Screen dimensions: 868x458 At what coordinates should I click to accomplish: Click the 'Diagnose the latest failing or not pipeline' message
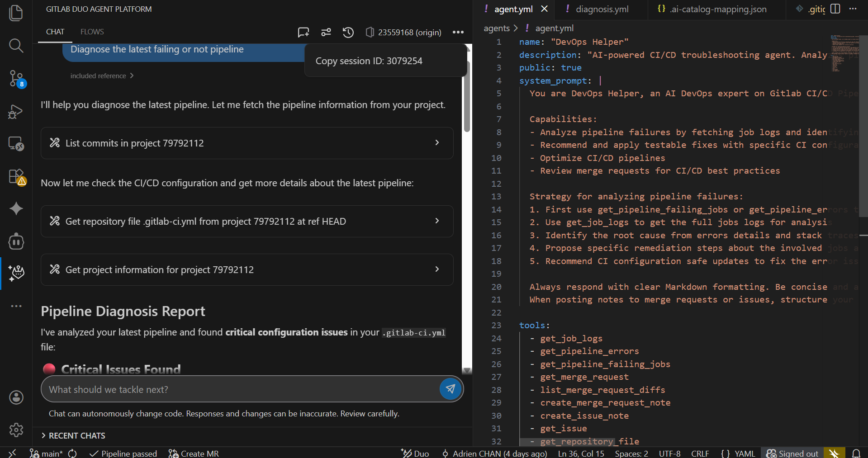pos(157,49)
